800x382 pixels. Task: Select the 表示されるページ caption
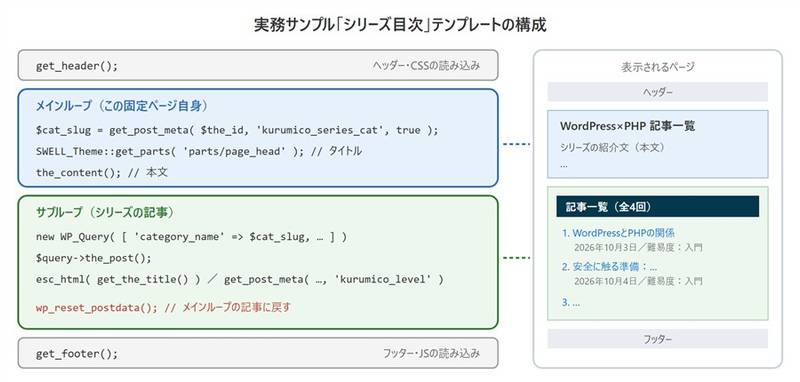[x=658, y=67]
